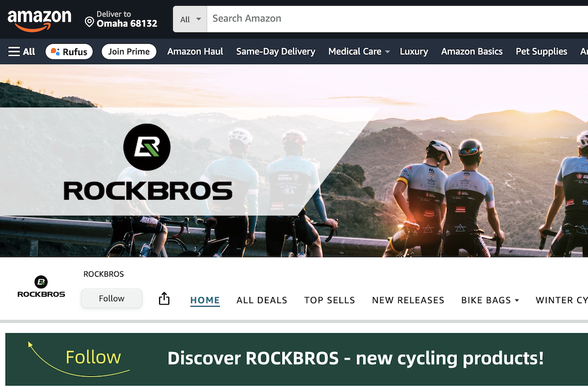Open the TOP SELLS tab
This screenshot has height=392, width=588.
click(x=330, y=300)
